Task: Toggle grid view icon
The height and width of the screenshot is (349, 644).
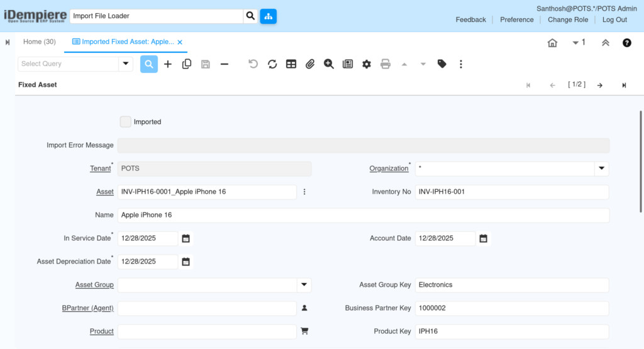Action: tap(291, 64)
